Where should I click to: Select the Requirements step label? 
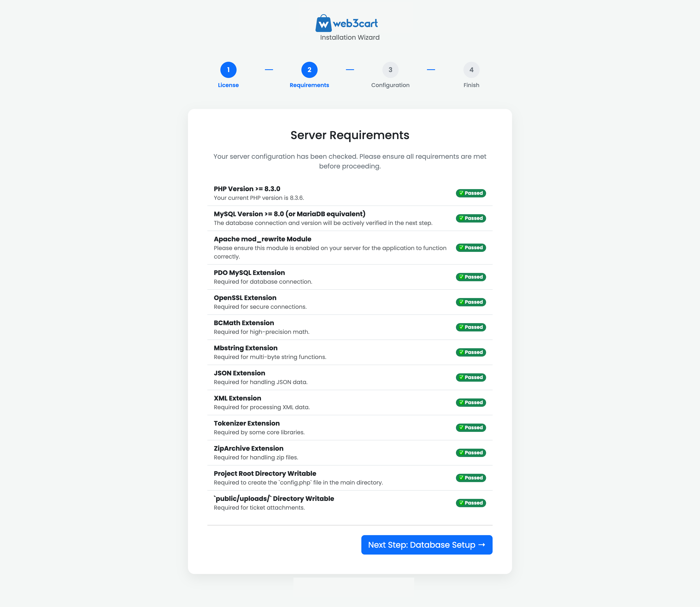309,85
